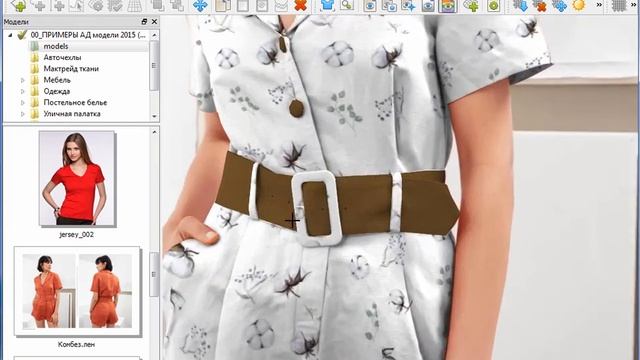
Task: Click tree scrollbar down arrow
Action: [154, 116]
